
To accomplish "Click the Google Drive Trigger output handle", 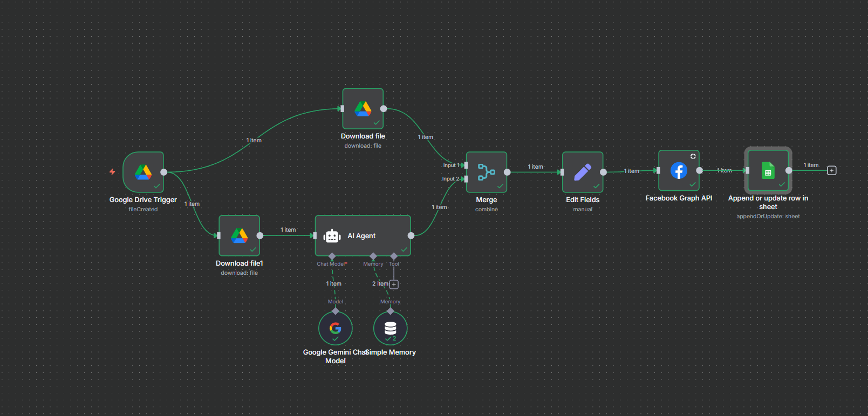I will tap(164, 172).
